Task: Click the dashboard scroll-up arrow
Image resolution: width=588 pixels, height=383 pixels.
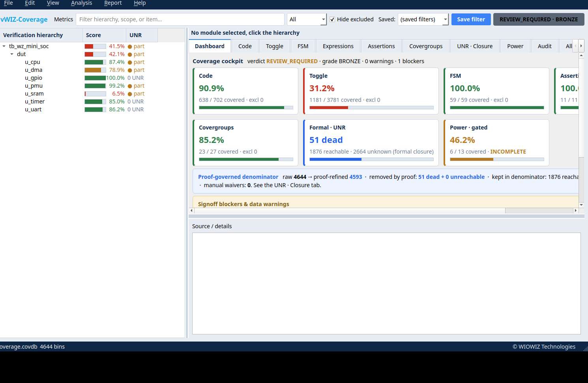Action: tap(581, 56)
